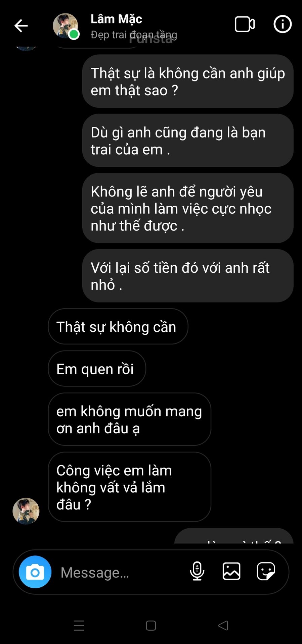Select the message "Thật sự không cần"
302x644 pixels.
pyautogui.click(x=118, y=326)
